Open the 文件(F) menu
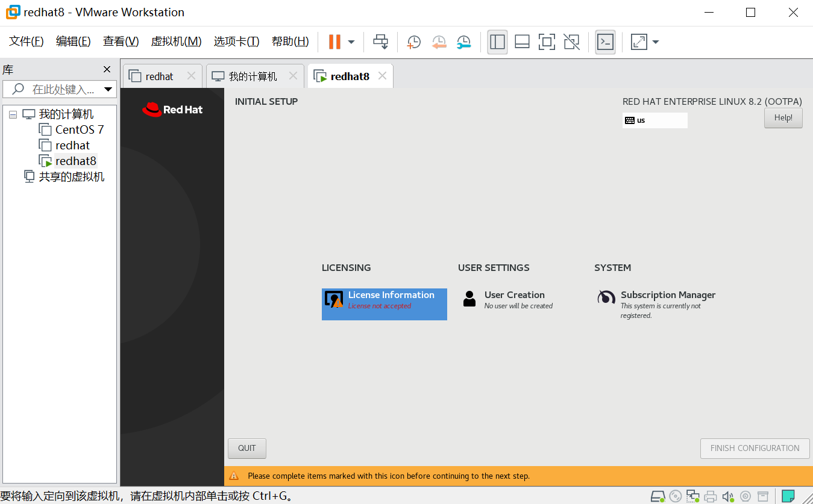813x504 pixels. [27, 41]
